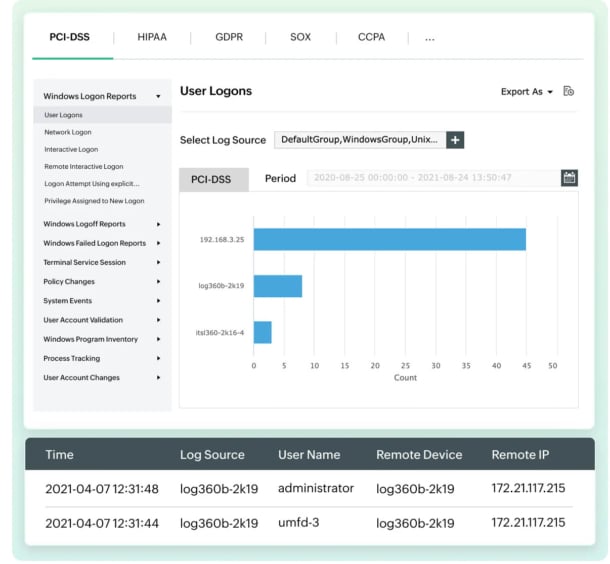
Task: Select the PCI-DSS chart tab beside Period
Action: click(x=214, y=179)
